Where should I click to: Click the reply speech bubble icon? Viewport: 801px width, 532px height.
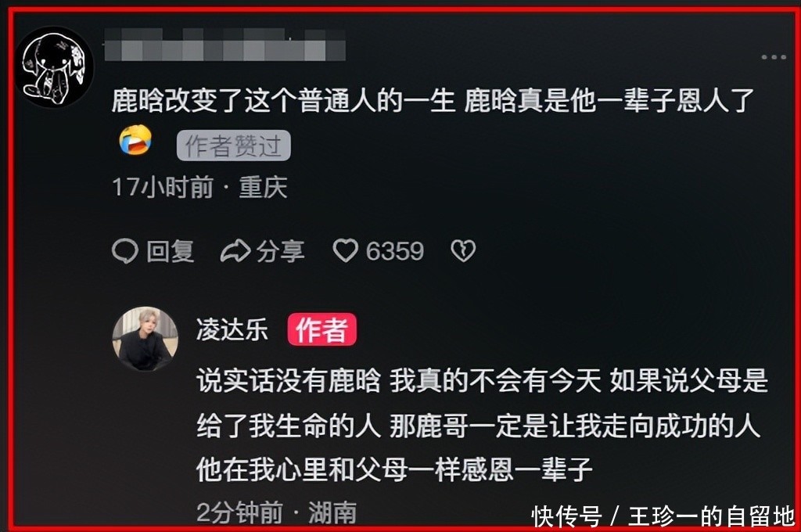pyautogui.click(x=125, y=251)
